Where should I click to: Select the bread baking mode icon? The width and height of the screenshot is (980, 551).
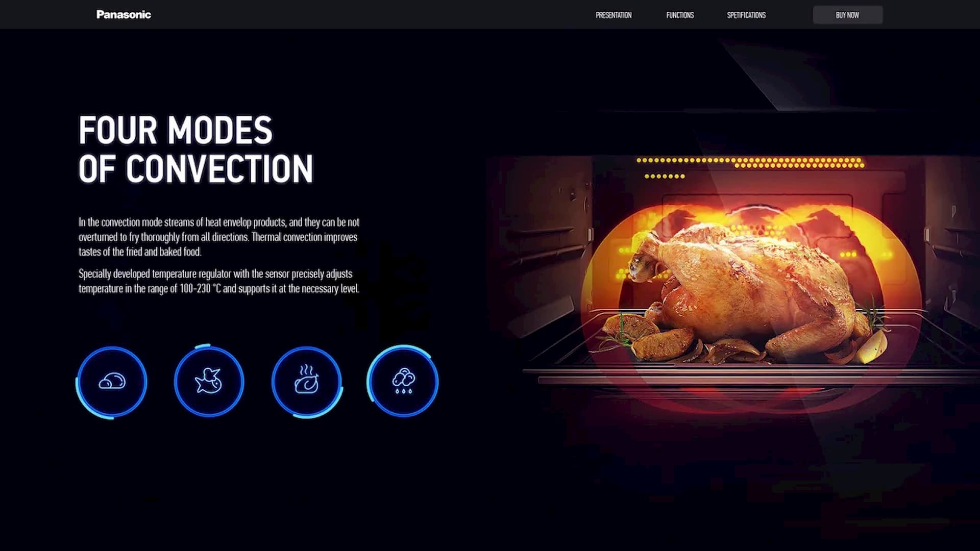[112, 382]
